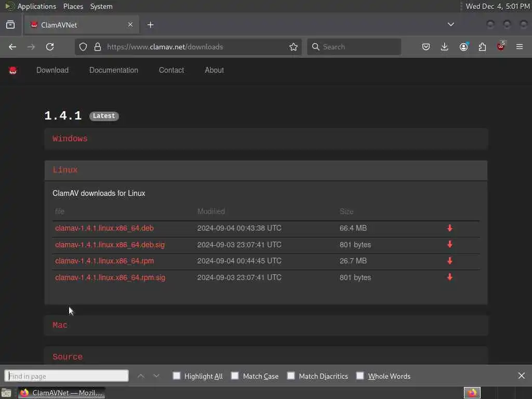This screenshot has width=532, height=399.
Task: Open the Contact nav item
Action: click(171, 70)
